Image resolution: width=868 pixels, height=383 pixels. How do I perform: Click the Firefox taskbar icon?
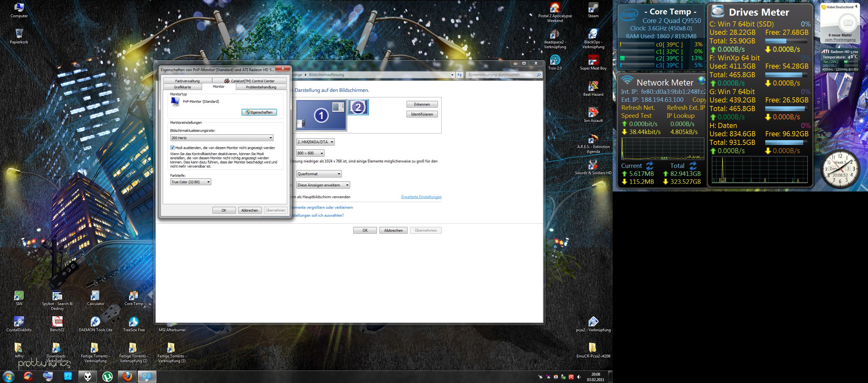pos(127,377)
